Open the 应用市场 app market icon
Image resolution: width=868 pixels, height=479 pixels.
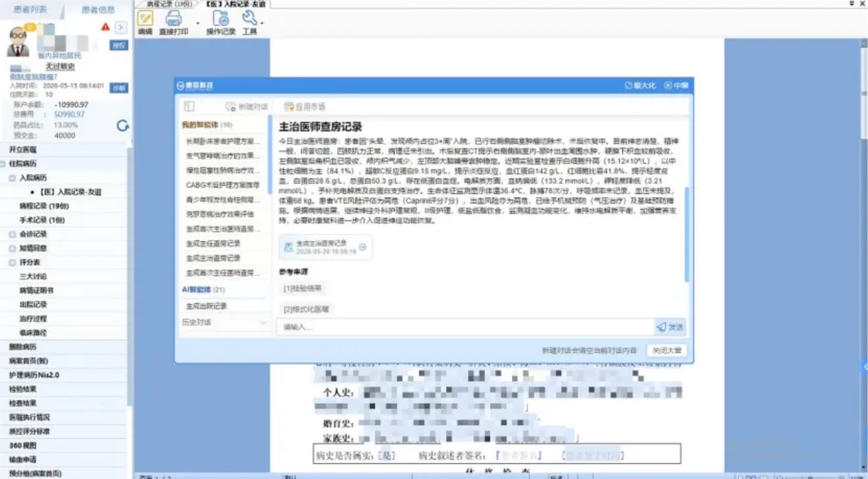click(x=289, y=107)
